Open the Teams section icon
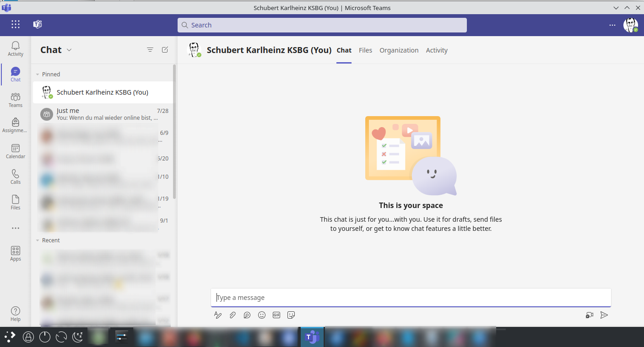Image resolution: width=644 pixels, height=347 pixels. [x=16, y=100]
